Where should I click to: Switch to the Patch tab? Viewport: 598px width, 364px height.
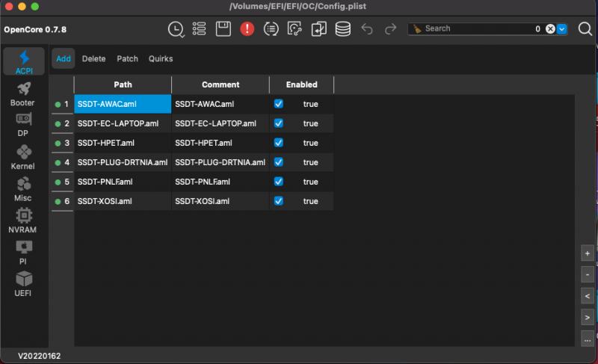click(x=127, y=58)
